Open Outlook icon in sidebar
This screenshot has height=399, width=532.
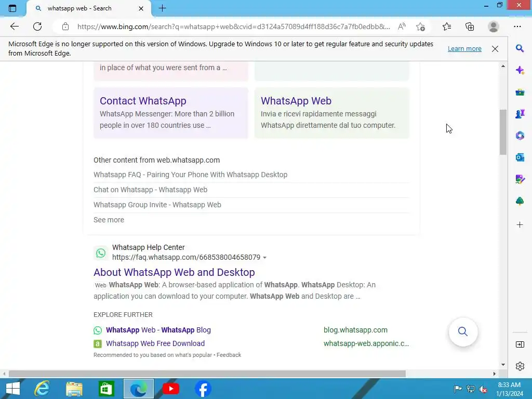(x=520, y=157)
